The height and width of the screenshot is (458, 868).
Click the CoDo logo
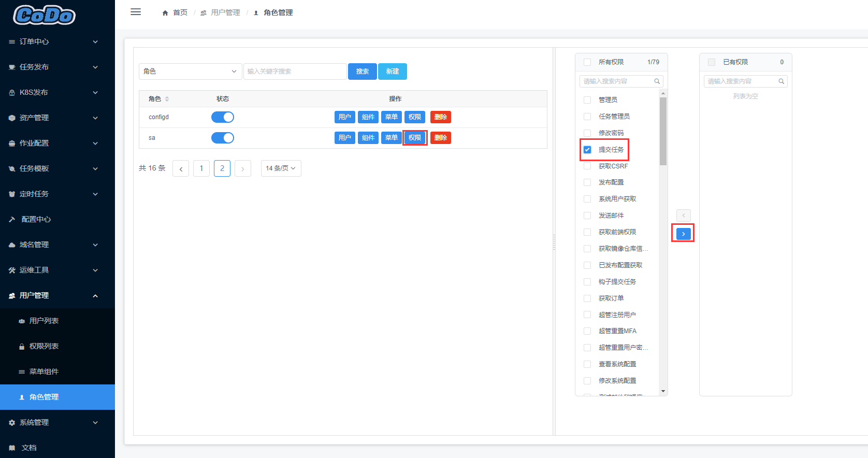45,15
